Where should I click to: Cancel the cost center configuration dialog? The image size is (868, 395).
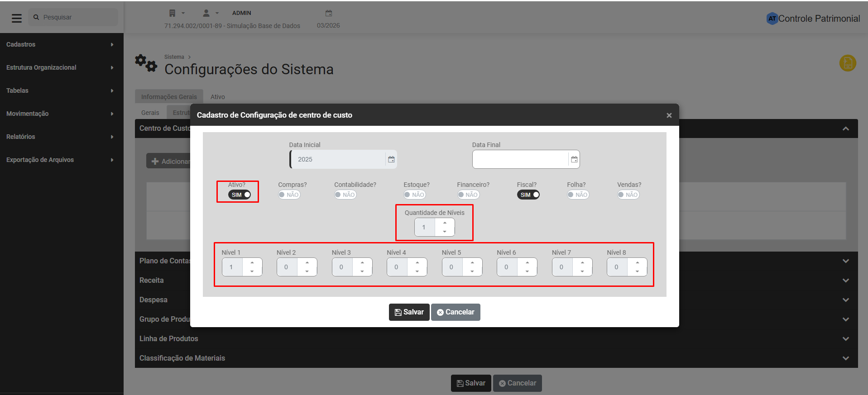pos(456,312)
